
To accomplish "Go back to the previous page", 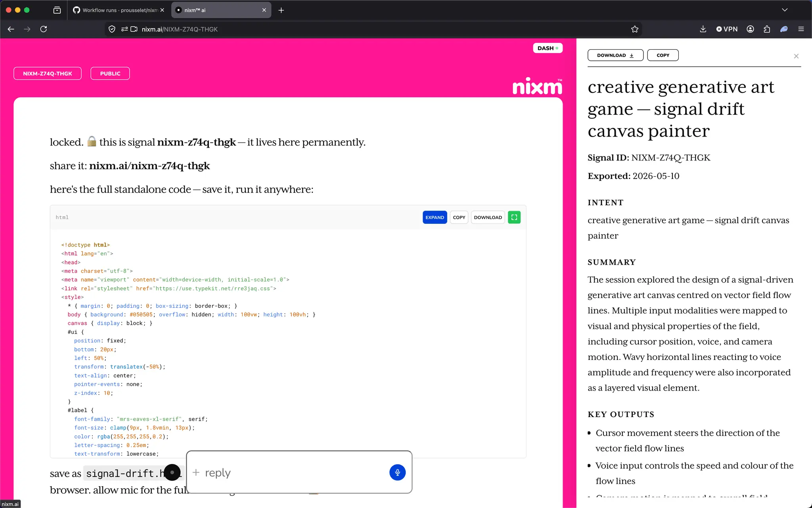I will [11, 29].
